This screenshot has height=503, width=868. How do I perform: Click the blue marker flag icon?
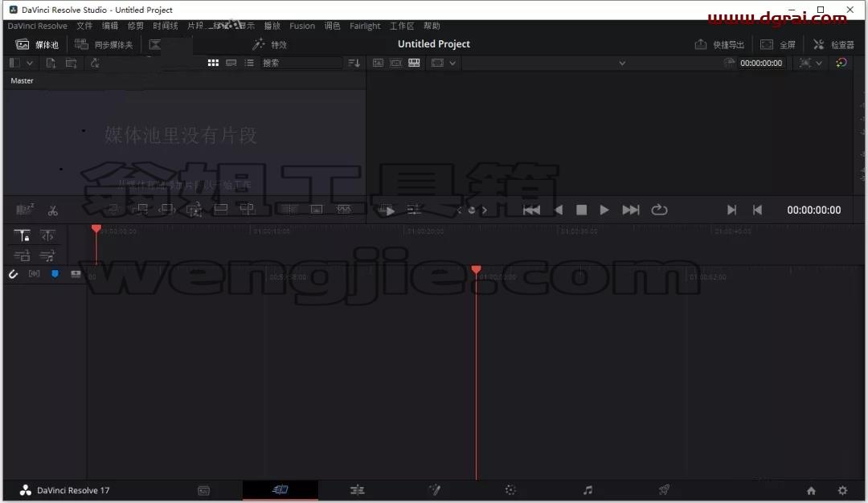click(55, 274)
